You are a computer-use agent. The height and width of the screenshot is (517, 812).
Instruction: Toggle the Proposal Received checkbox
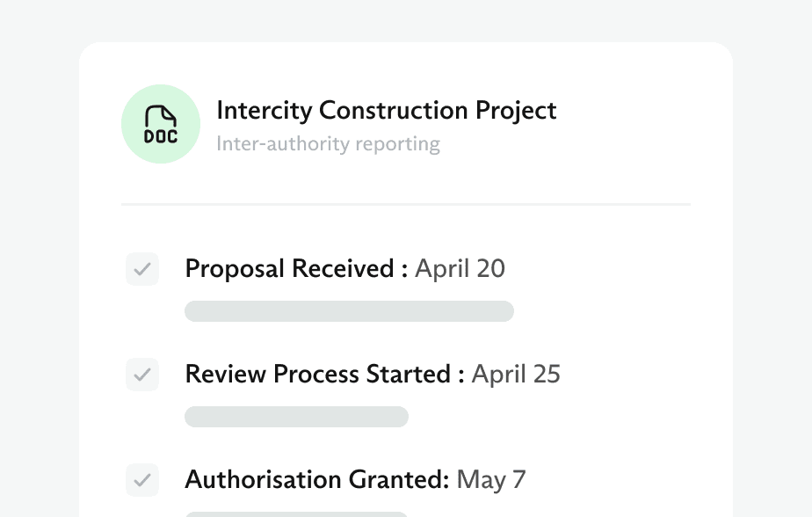(x=142, y=269)
